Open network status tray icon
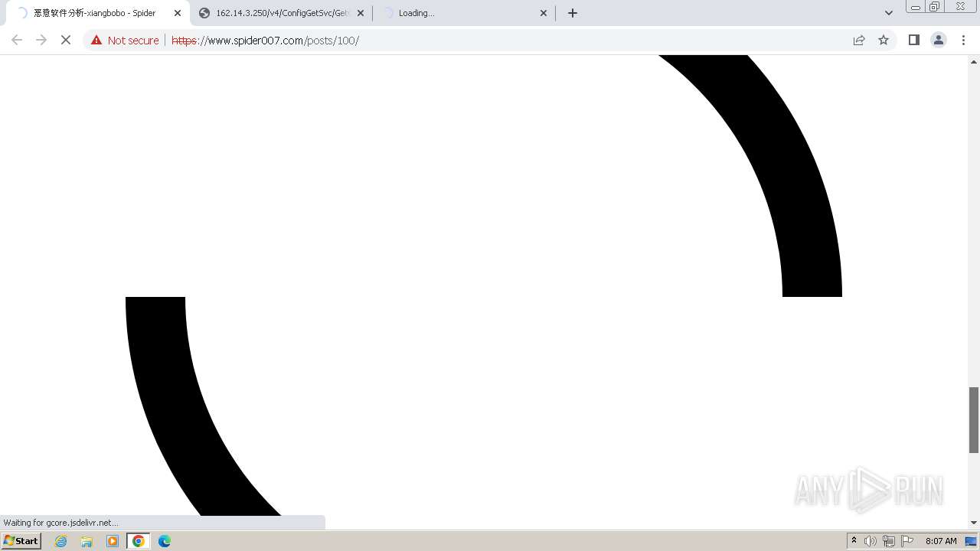Viewport: 980px width, 551px height. coord(889,541)
